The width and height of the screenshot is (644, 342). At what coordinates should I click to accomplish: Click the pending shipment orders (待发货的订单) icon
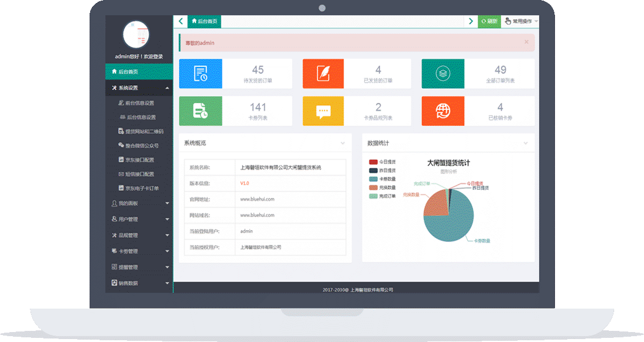pyautogui.click(x=201, y=73)
